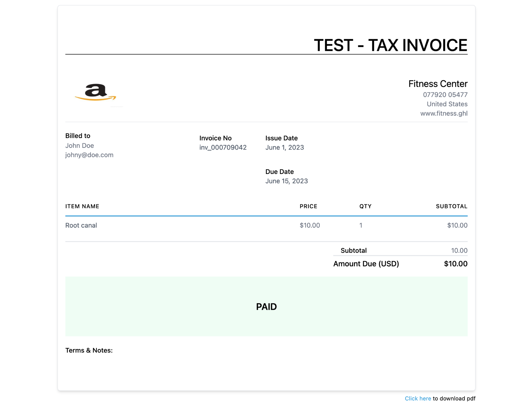Image resolution: width=532 pixels, height=420 pixels.
Task: Click the Amount Due (USD) label
Action: click(366, 264)
